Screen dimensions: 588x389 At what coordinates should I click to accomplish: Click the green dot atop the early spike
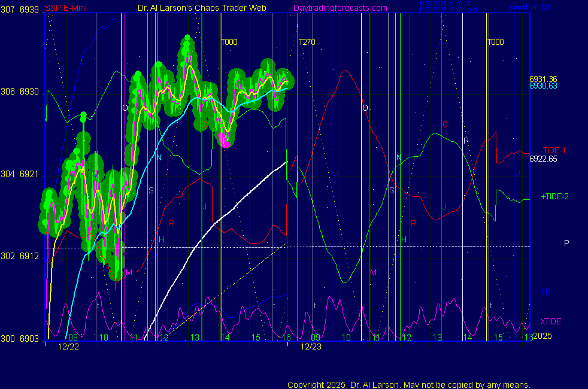(x=83, y=114)
